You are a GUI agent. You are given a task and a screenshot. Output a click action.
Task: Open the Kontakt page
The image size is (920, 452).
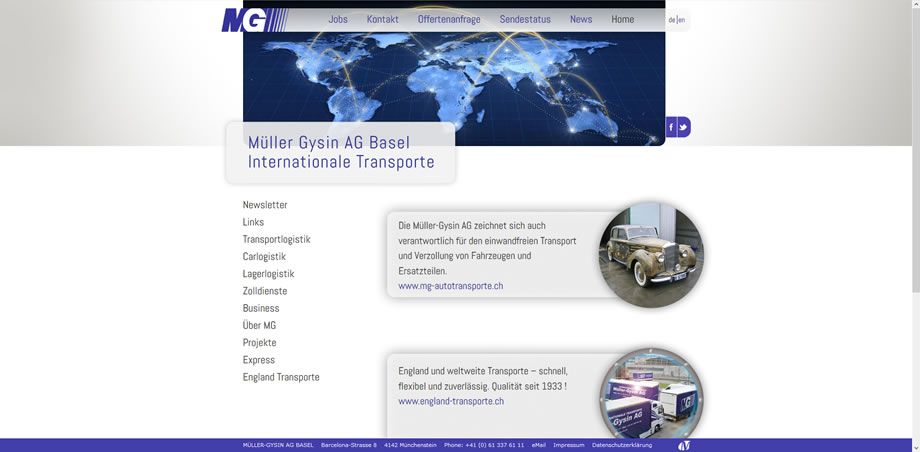[382, 19]
